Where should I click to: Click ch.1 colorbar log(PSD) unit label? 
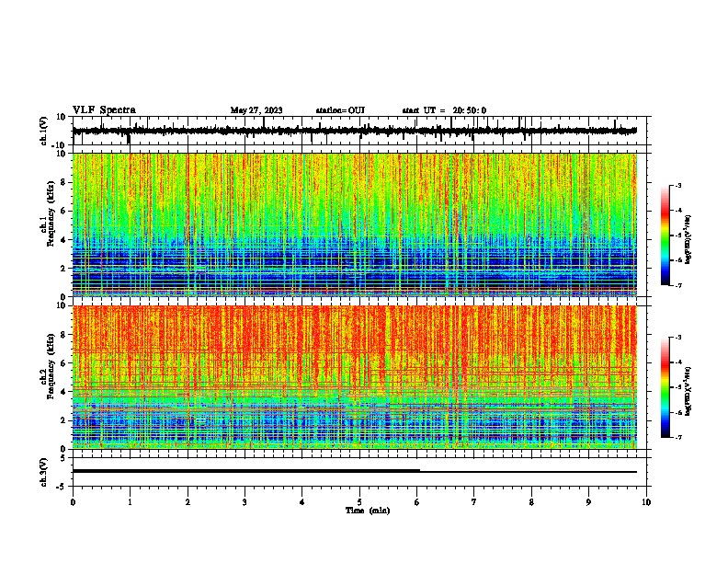coord(688,239)
